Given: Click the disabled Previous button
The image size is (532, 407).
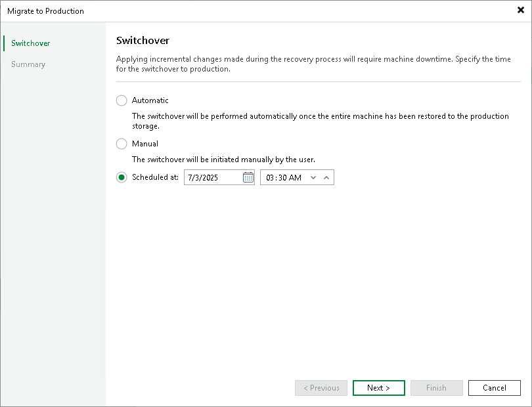Looking at the screenshot, I should [x=321, y=388].
